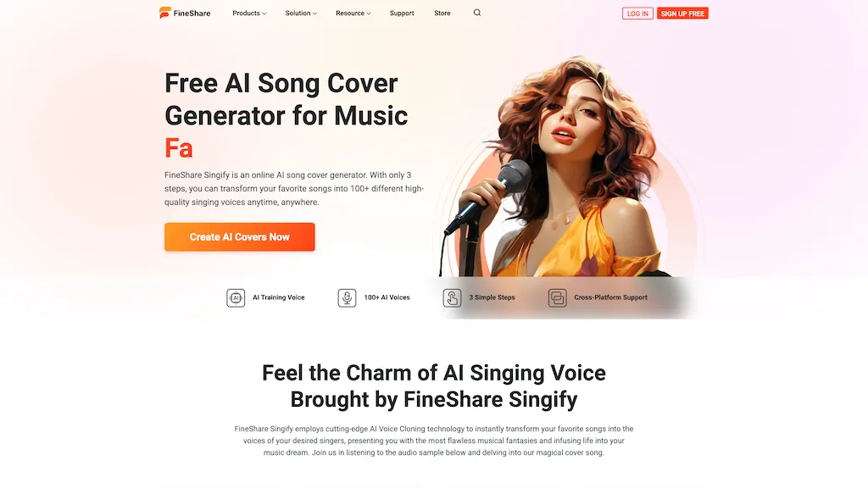Click the FineShare brand name text
Screen dimensions: 868x488
(x=192, y=14)
